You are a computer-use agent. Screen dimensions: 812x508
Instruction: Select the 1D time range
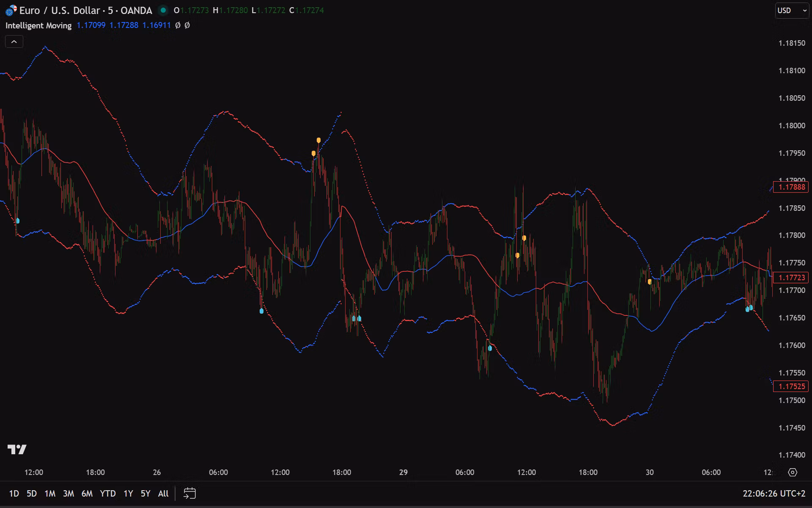[14, 493]
